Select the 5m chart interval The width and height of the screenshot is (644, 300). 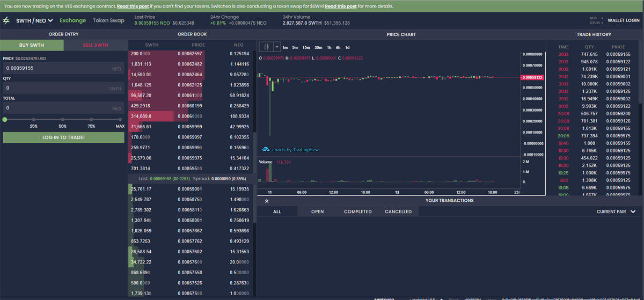point(295,47)
